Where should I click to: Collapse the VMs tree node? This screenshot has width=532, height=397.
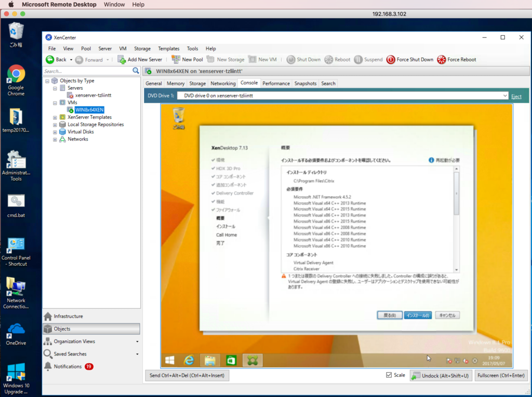(x=55, y=103)
